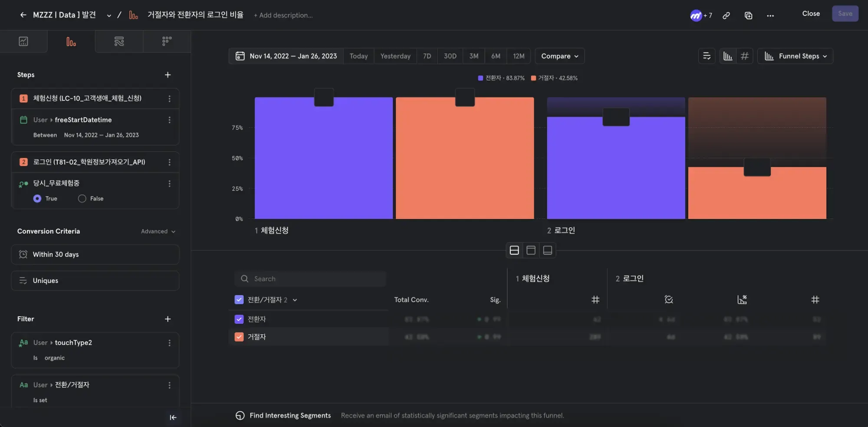868x427 pixels.
Task: Open the date range picker
Action: point(286,56)
